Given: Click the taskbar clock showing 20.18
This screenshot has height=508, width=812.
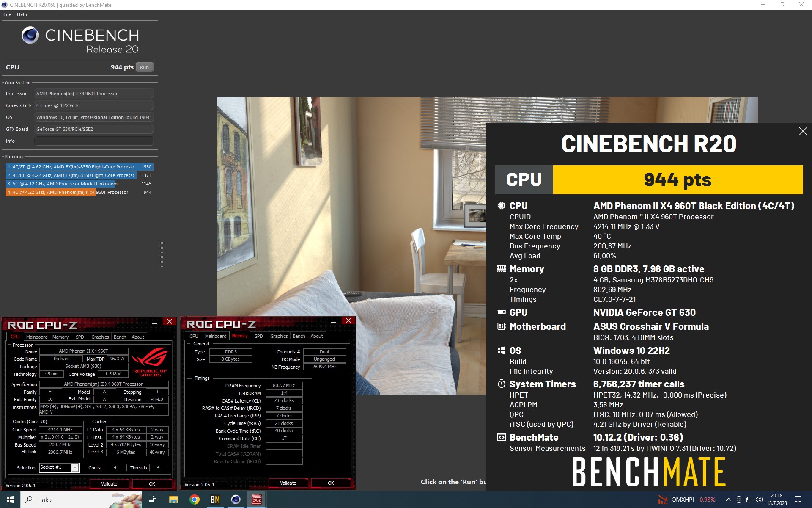Looking at the screenshot, I should [x=776, y=500].
